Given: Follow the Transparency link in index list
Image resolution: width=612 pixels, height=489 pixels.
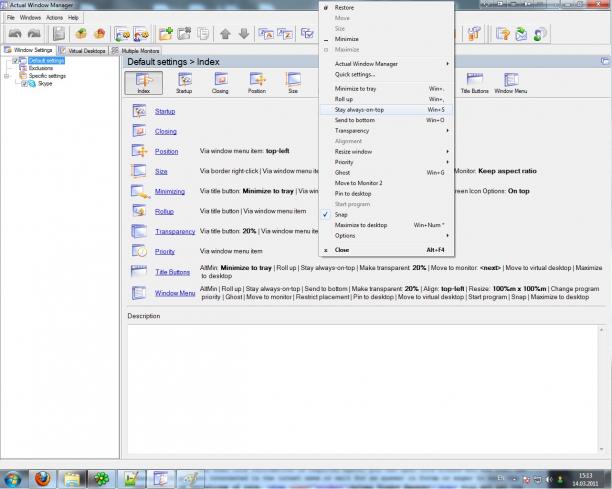Looking at the screenshot, I should (175, 231).
